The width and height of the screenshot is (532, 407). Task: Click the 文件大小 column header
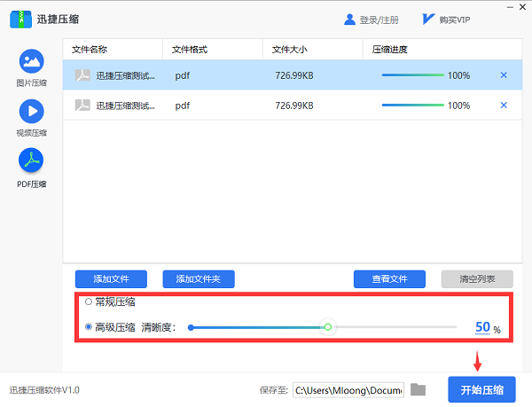(x=291, y=49)
